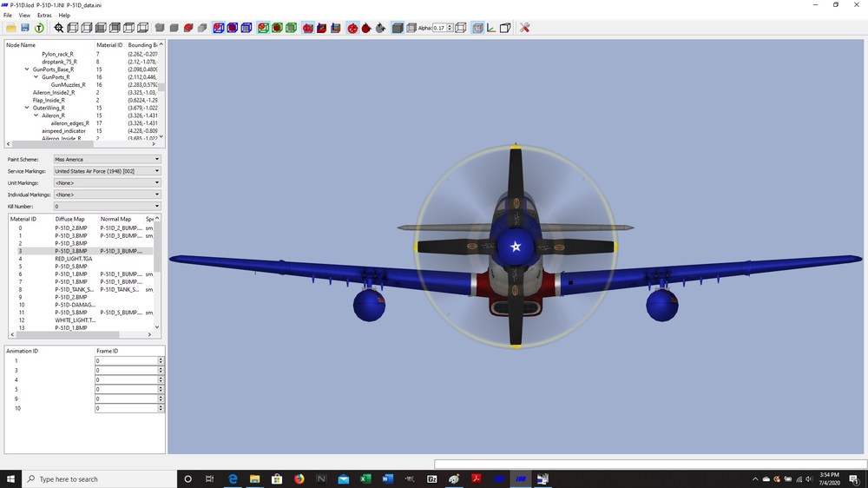This screenshot has height=488, width=868.
Task: Select the airspeed_indicator node
Action: (63, 131)
